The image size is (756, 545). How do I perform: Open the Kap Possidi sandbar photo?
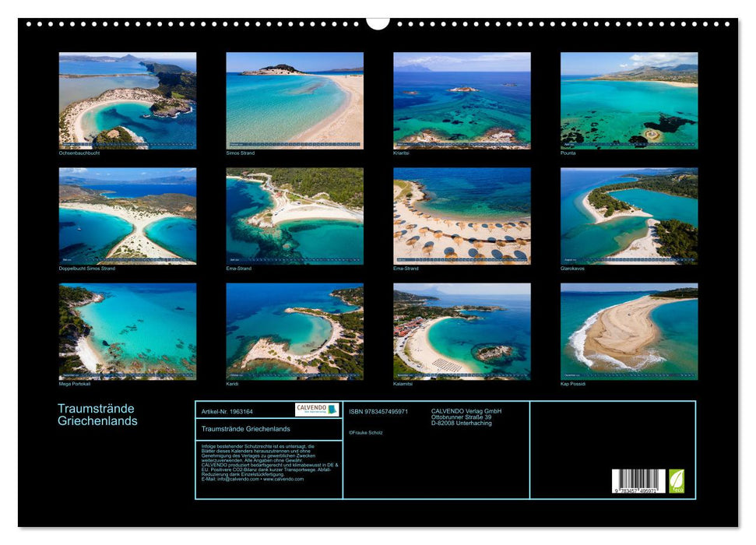(x=629, y=331)
